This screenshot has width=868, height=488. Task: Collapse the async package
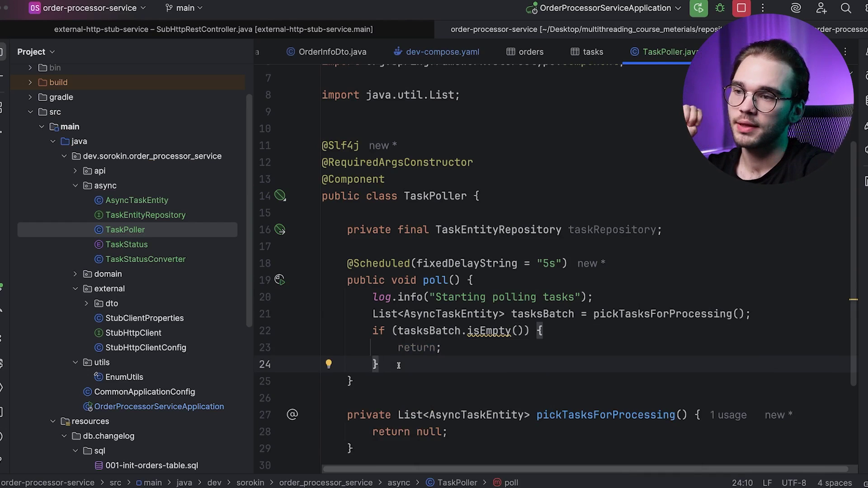click(75, 186)
